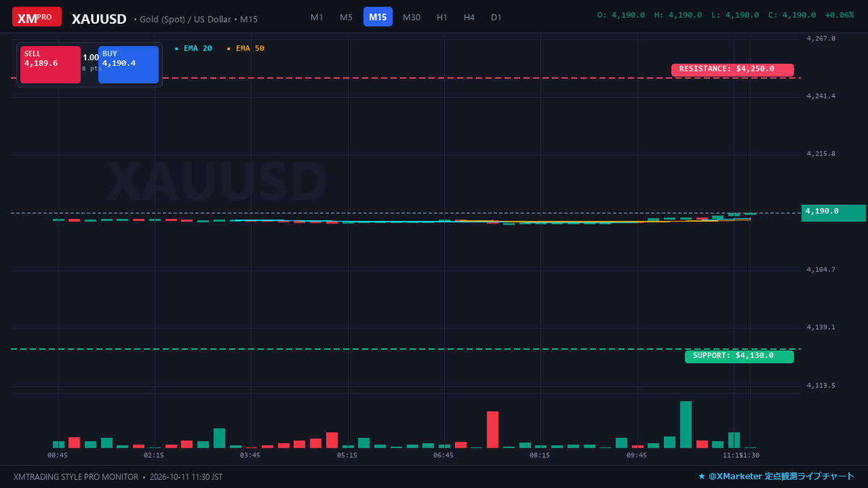
Task: Click the 00:45 time axis label
Action: click(58, 455)
